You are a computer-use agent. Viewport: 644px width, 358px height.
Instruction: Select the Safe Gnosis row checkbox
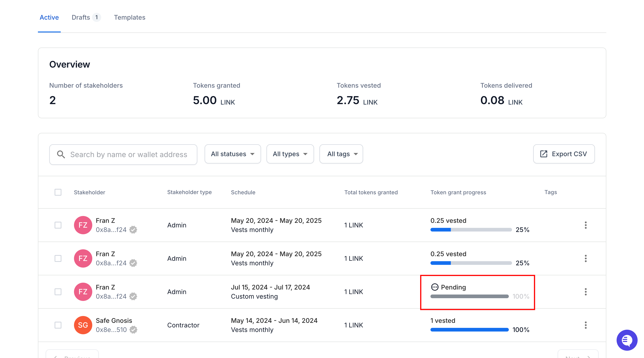point(58,325)
